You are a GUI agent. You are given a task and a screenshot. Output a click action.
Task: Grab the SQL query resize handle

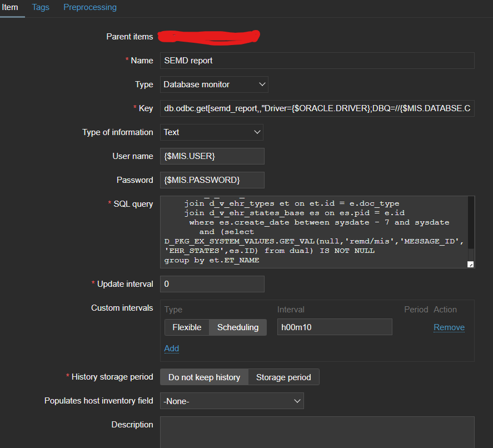tap(470, 265)
